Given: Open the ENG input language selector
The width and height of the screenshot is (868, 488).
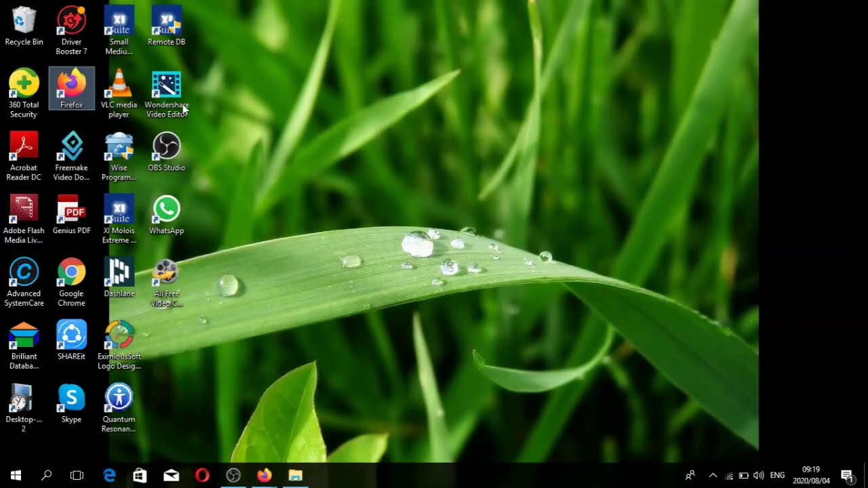Looking at the screenshot, I should pos(777,475).
